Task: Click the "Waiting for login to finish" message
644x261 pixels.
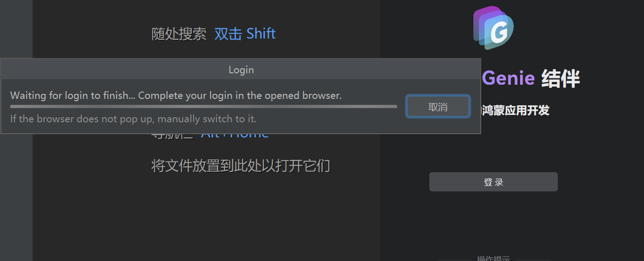Action: (176, 96)
